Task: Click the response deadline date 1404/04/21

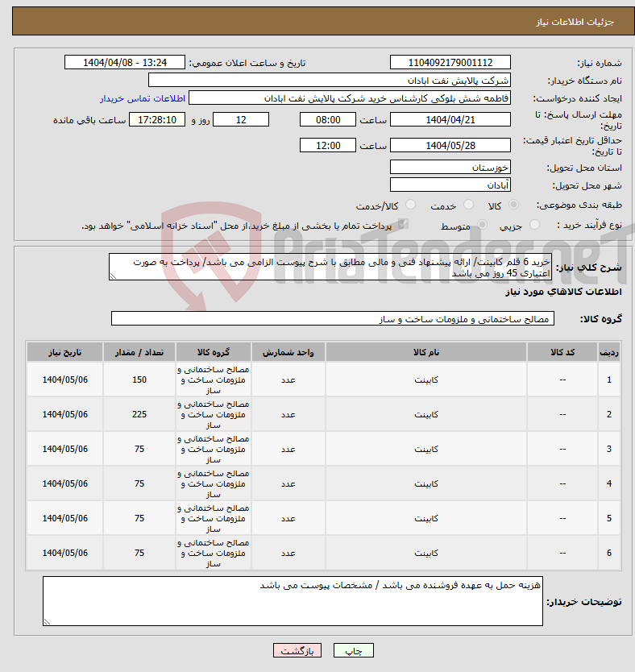Action: (x=450, y=119)
